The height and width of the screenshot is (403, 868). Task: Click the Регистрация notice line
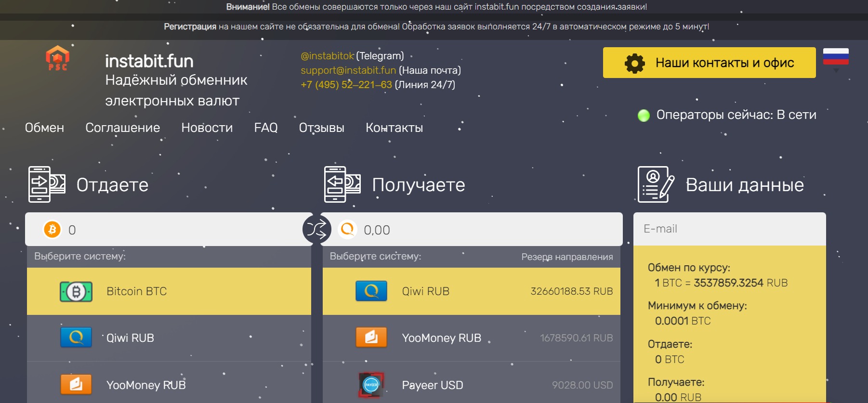[436, 26]
